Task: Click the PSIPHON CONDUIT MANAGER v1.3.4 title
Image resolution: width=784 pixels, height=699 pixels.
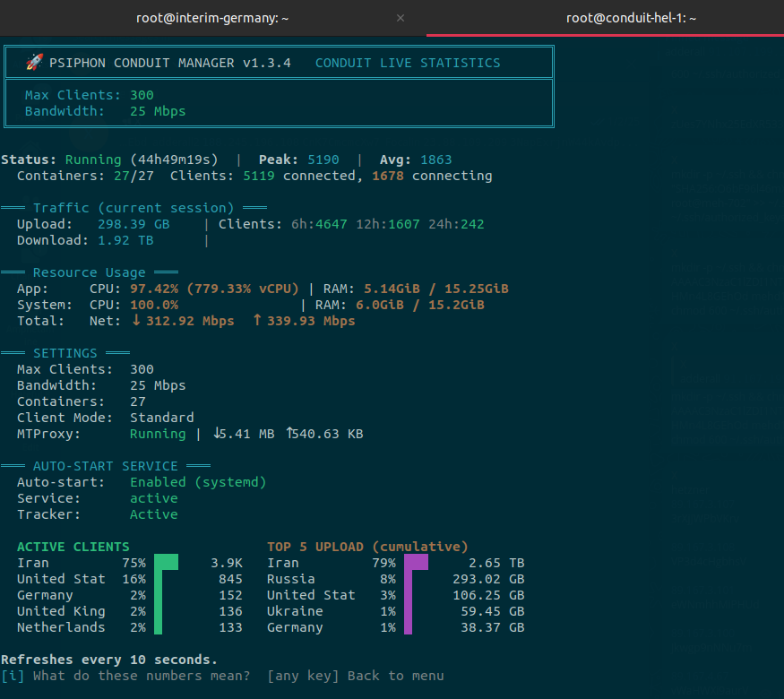Action: pyautogui.click(x=170, y=63)
